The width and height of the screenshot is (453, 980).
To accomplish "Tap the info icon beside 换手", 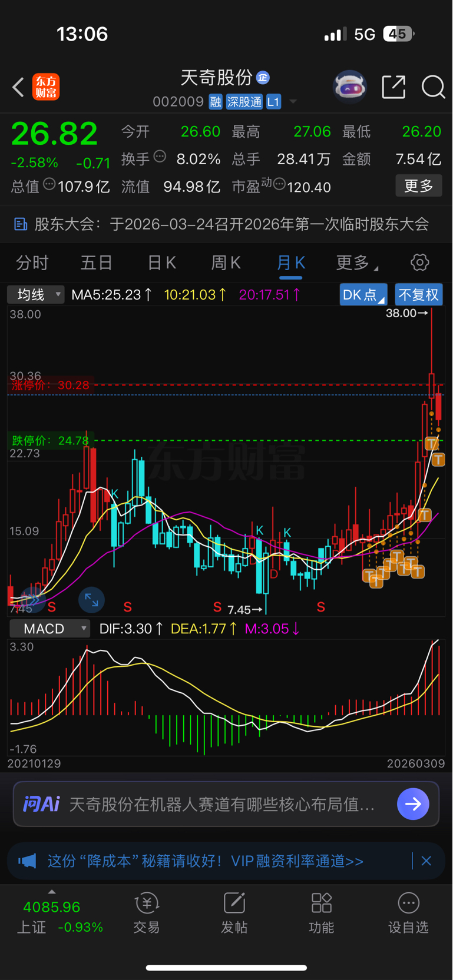I will click(x=160, y=157).
